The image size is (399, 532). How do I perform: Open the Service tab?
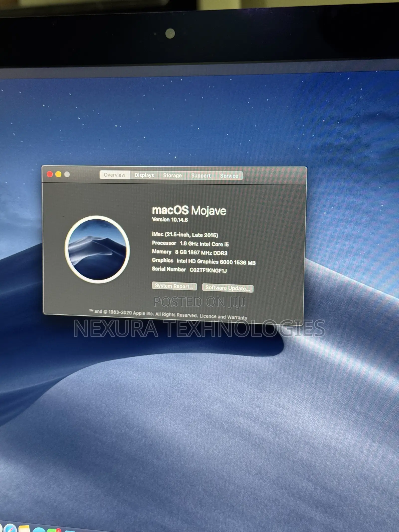click(x=229, y=176)
